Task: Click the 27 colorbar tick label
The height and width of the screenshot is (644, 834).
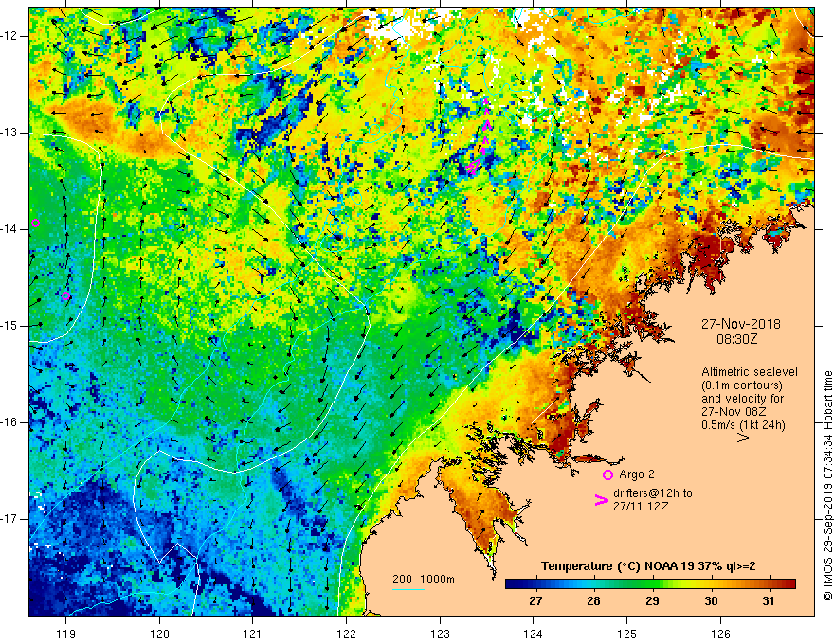Action: [535, 601]
